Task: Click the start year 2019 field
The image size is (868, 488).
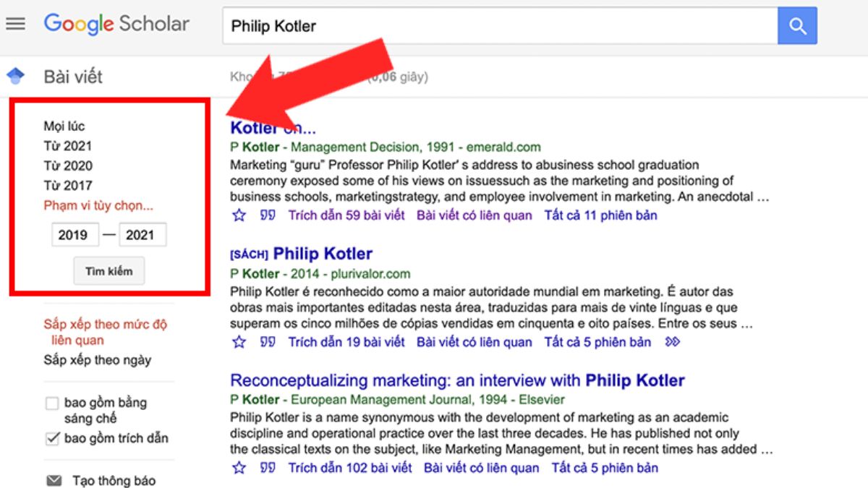Action: point(75,235)
